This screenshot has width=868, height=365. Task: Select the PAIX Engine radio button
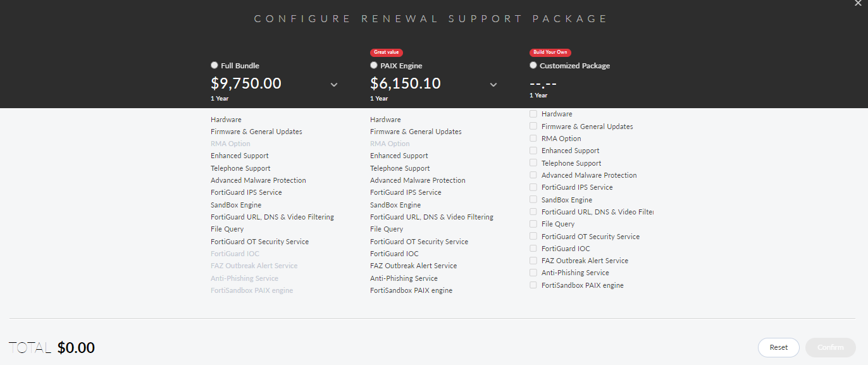[x=373, y=65]
